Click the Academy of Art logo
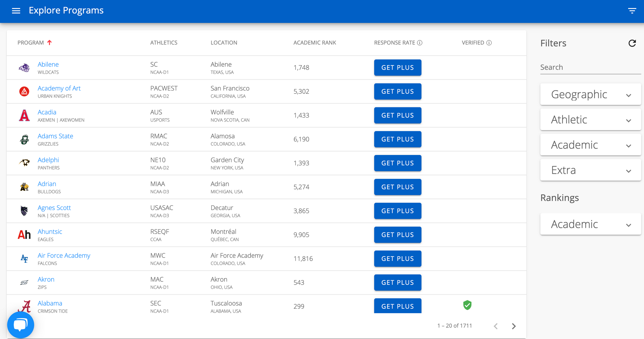The width and height of the screenshot is (644, 339). [24, 92]
